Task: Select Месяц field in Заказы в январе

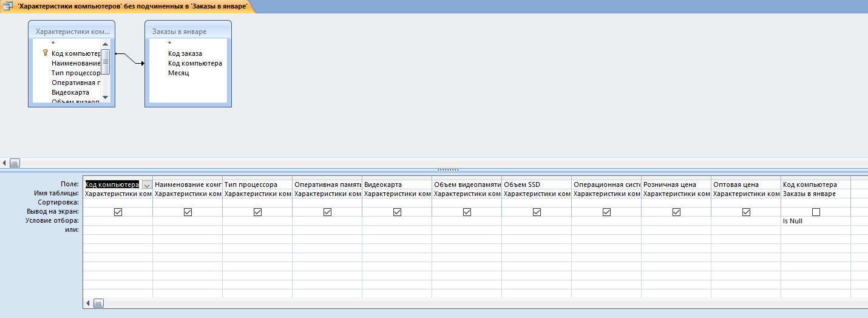Action: (178, 73)
